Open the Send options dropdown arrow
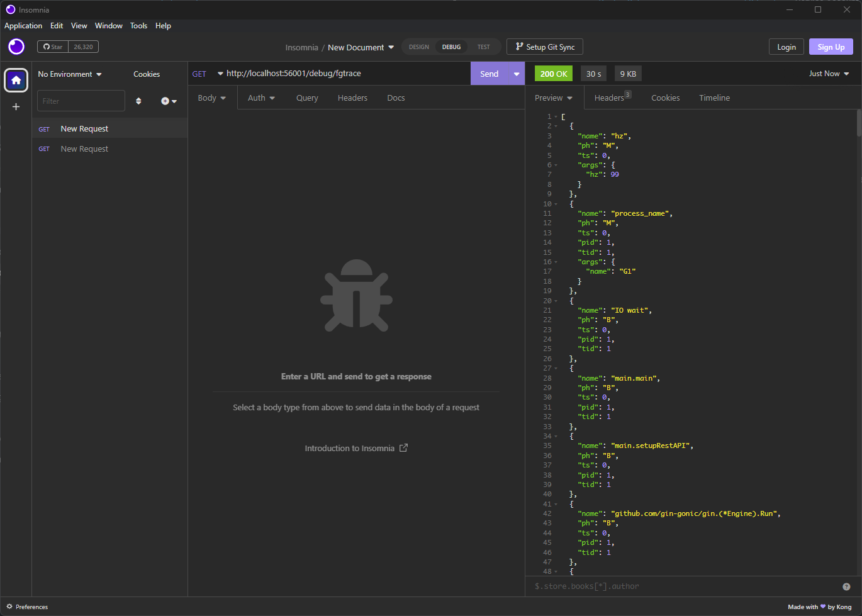The width and height of the screenshot is (862, 616). (517, 74)
